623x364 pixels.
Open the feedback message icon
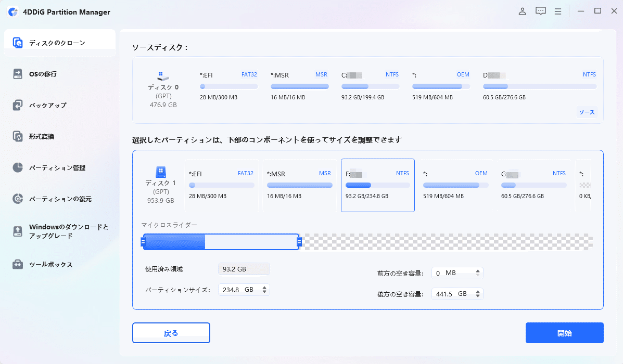click(540, 10)
